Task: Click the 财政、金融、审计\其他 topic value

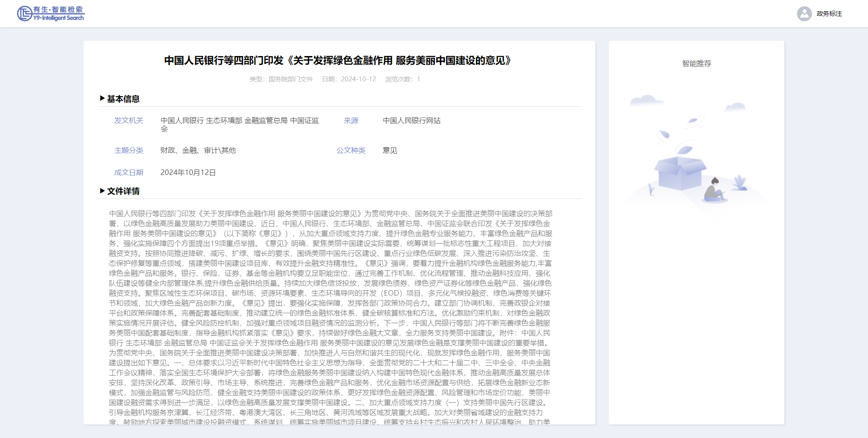Action: coord(198,151)
